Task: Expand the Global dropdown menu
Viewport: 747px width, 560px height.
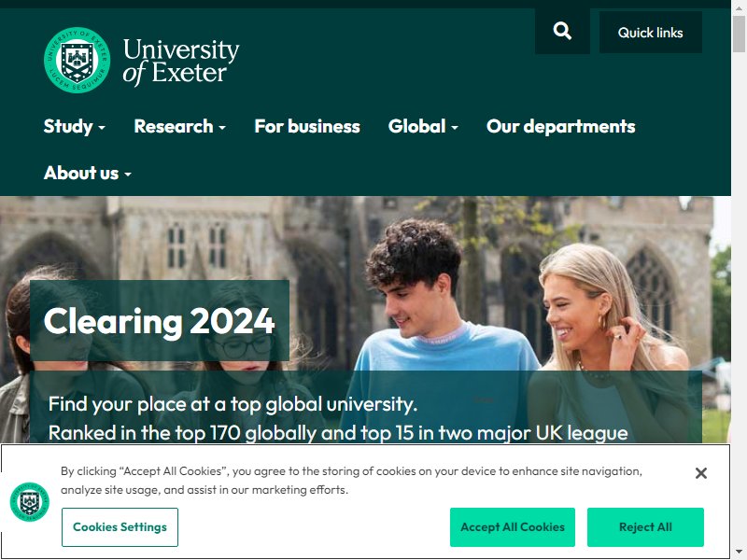Action: (x=423, y=127)
